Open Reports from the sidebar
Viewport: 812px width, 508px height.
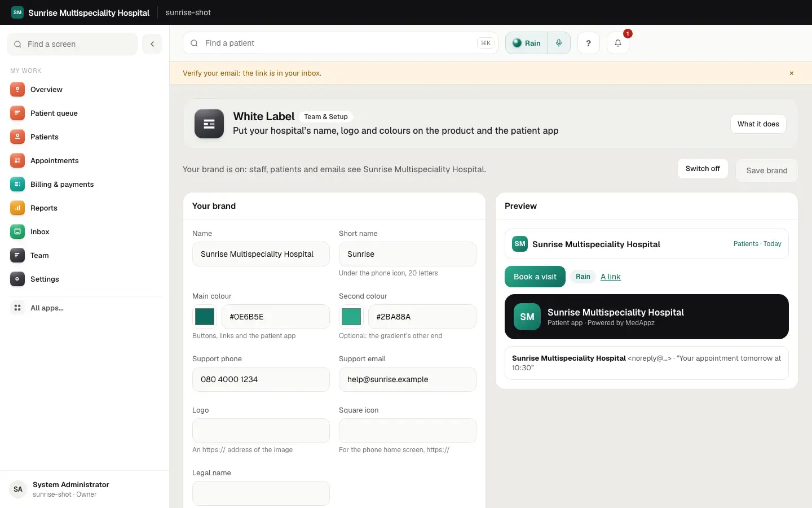tap(85, 208)
